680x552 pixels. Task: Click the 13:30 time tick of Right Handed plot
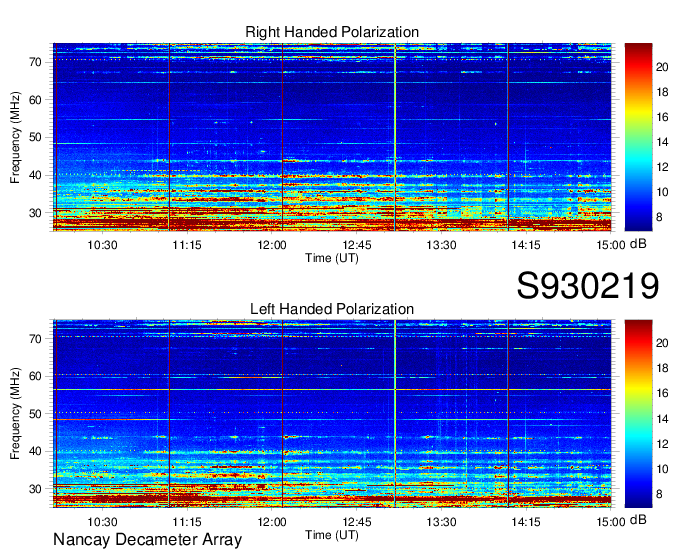pyautogui.click(x=441, y=245)
